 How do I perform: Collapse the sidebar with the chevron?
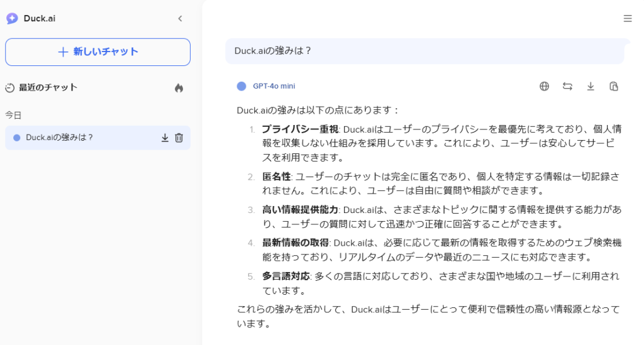180,18
